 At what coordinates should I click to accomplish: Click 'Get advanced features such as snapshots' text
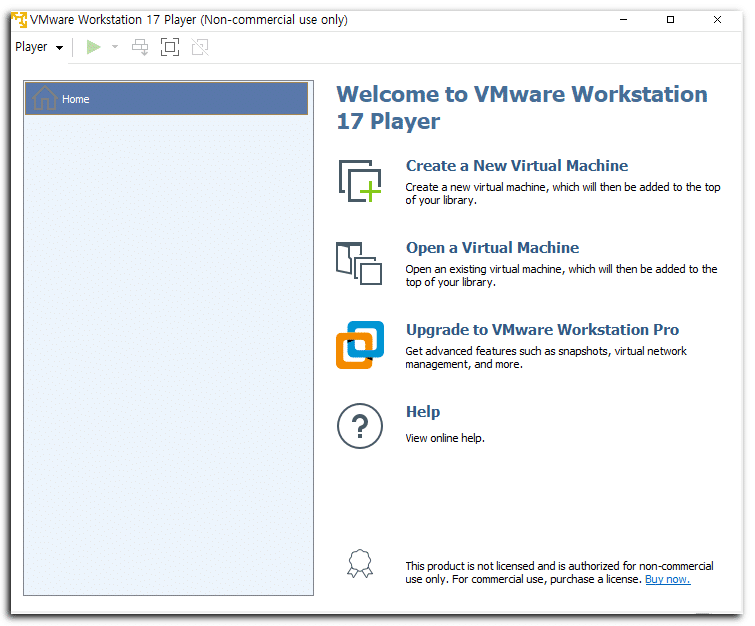point(546,357)
